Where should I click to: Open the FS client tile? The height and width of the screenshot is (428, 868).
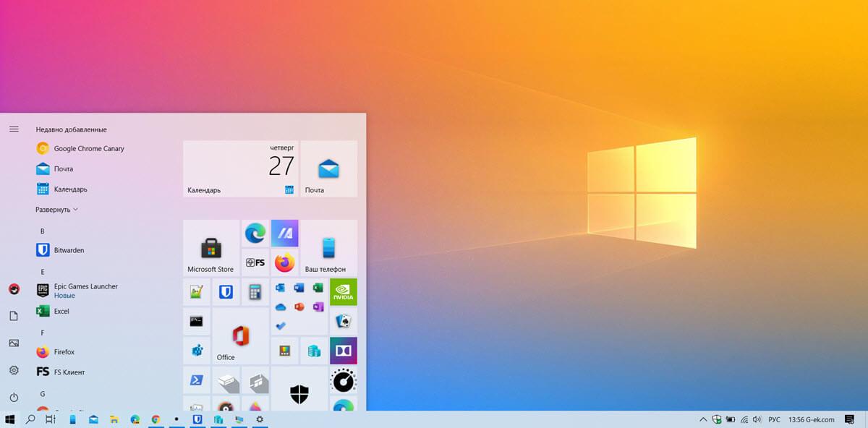click(x=255, y=262)
